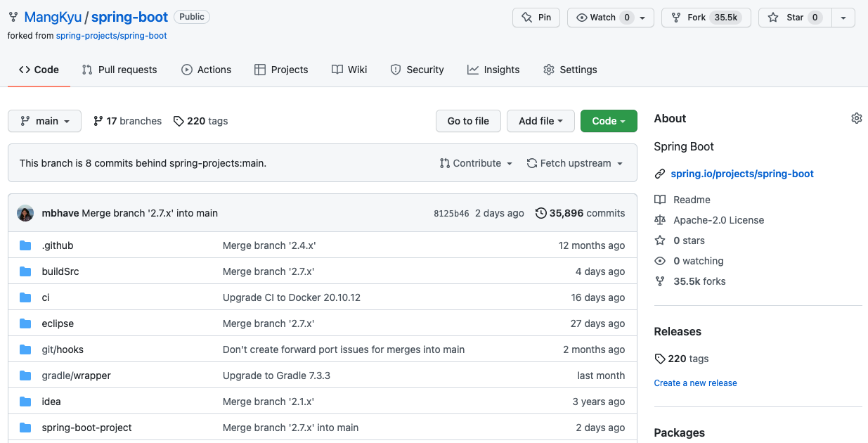
Task: Click the branch icon beside 17 branches
Action: [x=98, y=121]
